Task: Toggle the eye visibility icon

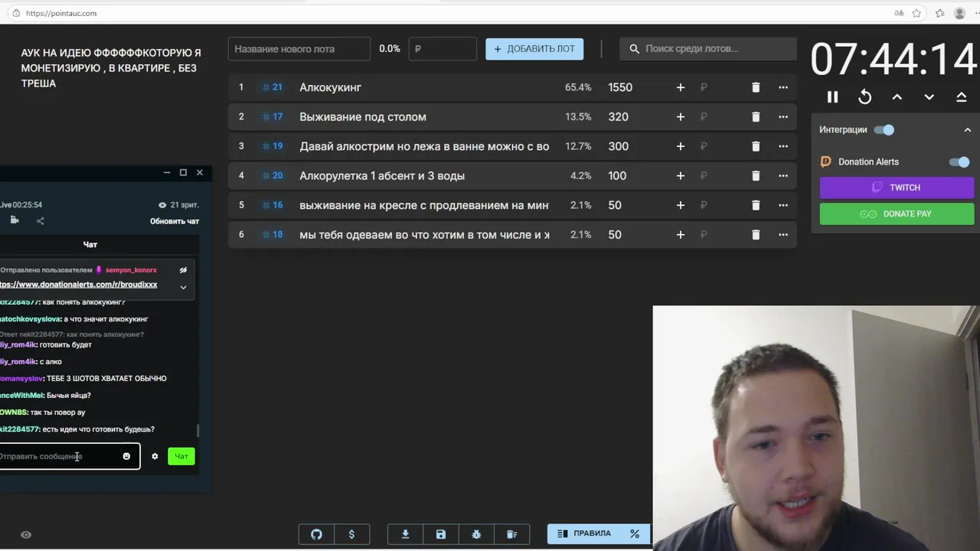Action: click(26, 535)
